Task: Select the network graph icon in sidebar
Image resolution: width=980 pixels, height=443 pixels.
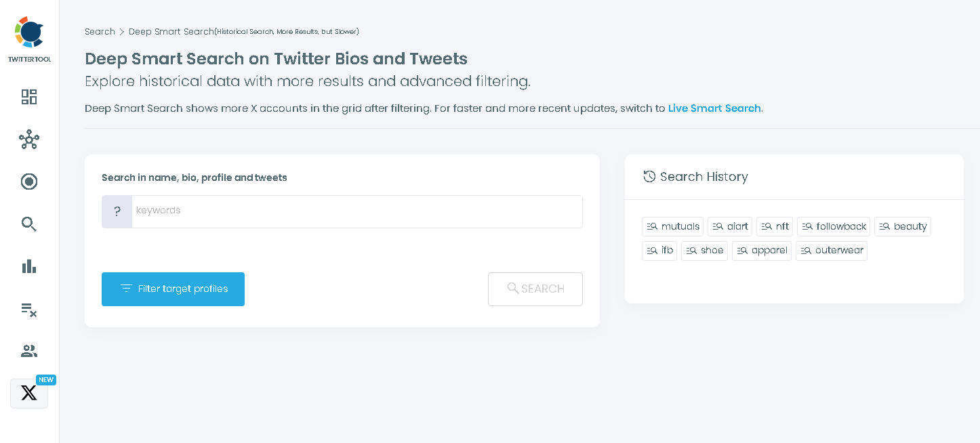Action: point(28,140)
